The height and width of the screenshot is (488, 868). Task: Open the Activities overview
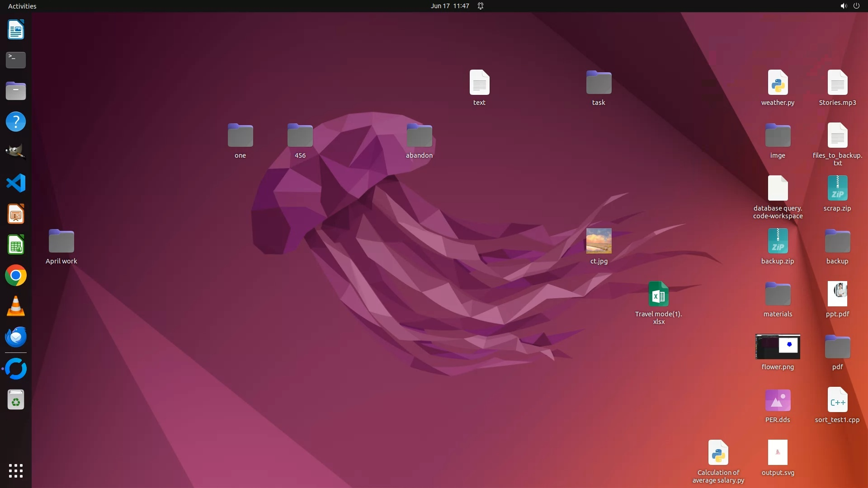(22, 6)
